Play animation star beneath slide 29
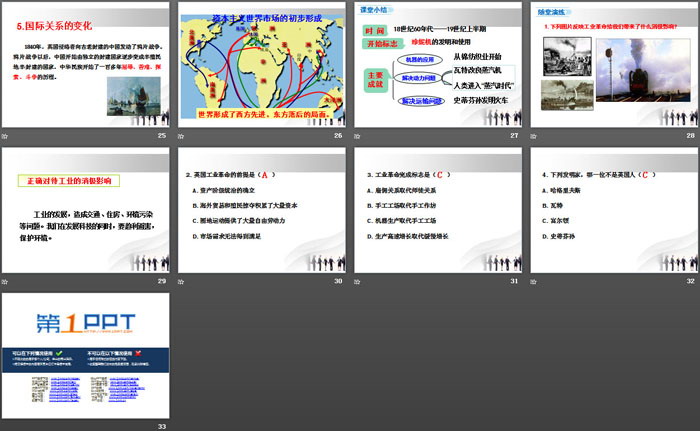 5,282
